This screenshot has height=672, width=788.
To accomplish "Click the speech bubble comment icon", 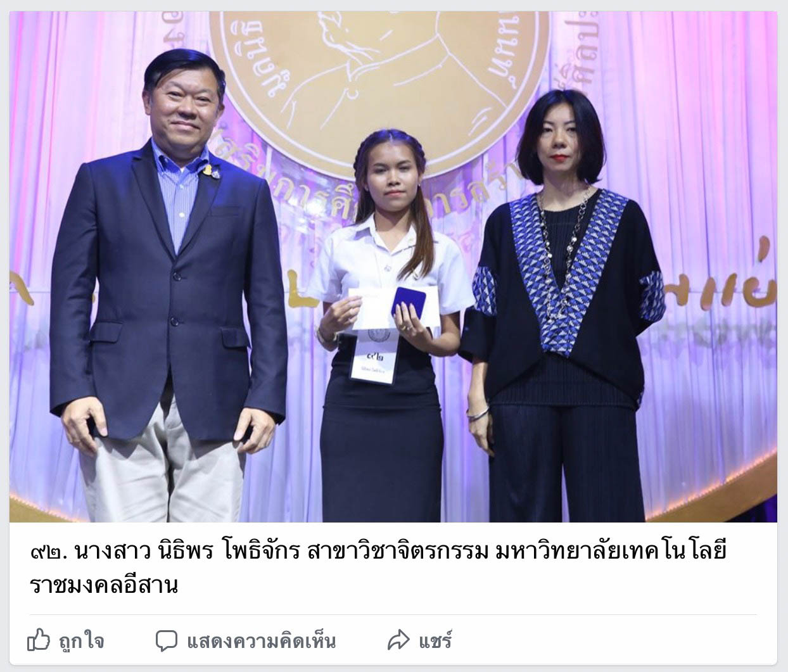I will tap(167, 640).
